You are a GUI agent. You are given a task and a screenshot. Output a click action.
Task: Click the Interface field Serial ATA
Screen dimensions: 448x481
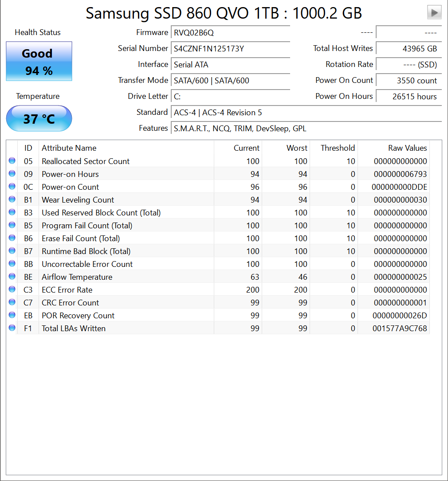pyautogui.click(x=231, y=64)
